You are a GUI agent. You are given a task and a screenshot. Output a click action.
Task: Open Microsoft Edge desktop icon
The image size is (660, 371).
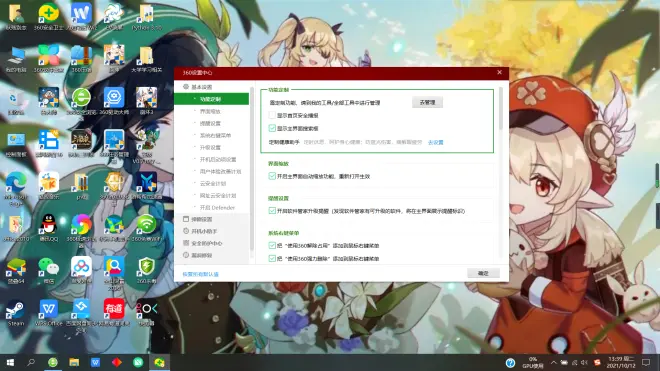(x=16, y=188)
